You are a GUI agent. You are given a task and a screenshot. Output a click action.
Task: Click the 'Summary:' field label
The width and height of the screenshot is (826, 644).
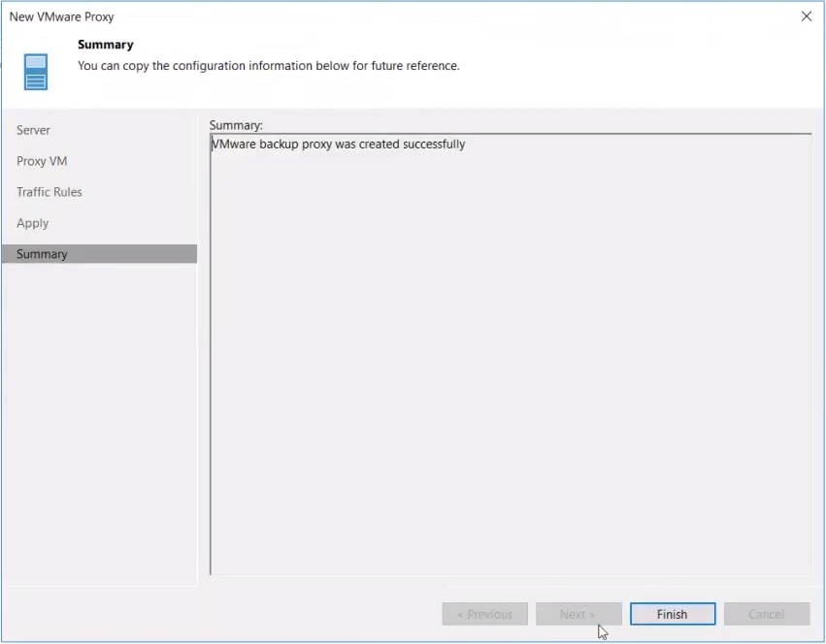(x=236, y=125)
